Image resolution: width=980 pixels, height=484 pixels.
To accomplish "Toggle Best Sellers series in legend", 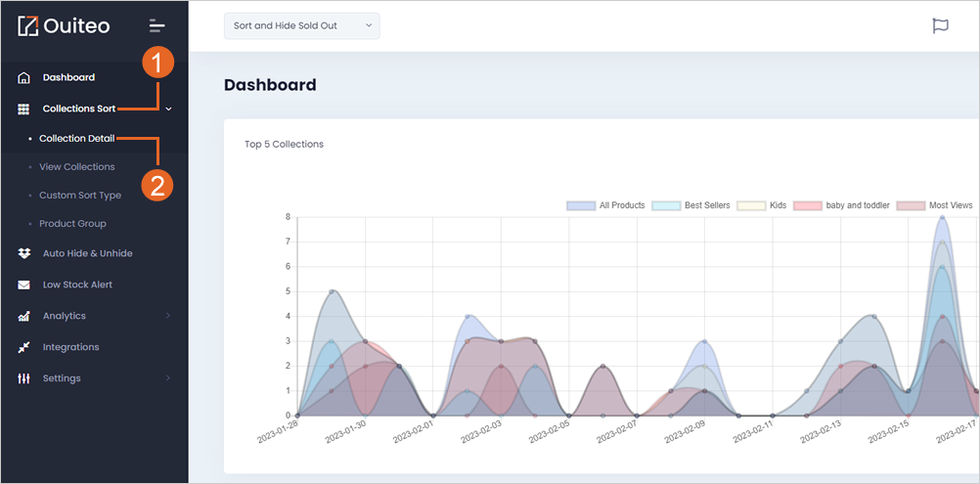I will (690, 205).
